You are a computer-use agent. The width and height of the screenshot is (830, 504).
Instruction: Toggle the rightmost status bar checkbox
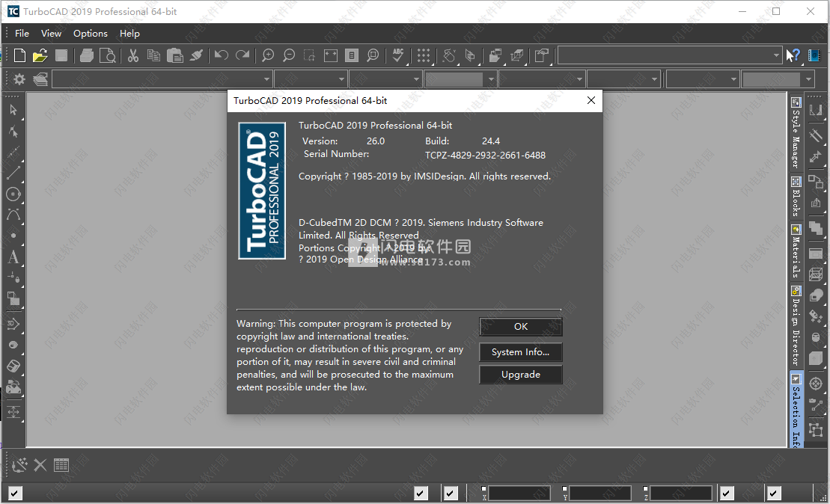click(x=773, y=494)
